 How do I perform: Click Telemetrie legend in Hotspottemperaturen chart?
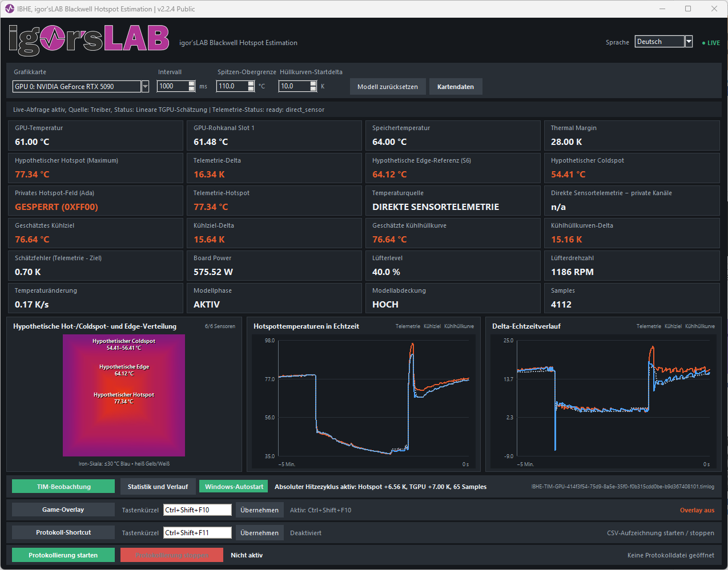pos(408,326)
